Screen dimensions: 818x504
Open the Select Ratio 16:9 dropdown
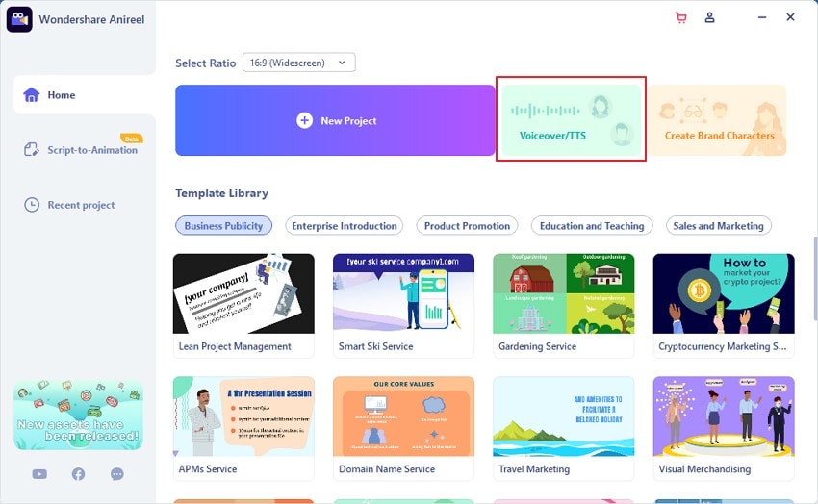[299, 63]
